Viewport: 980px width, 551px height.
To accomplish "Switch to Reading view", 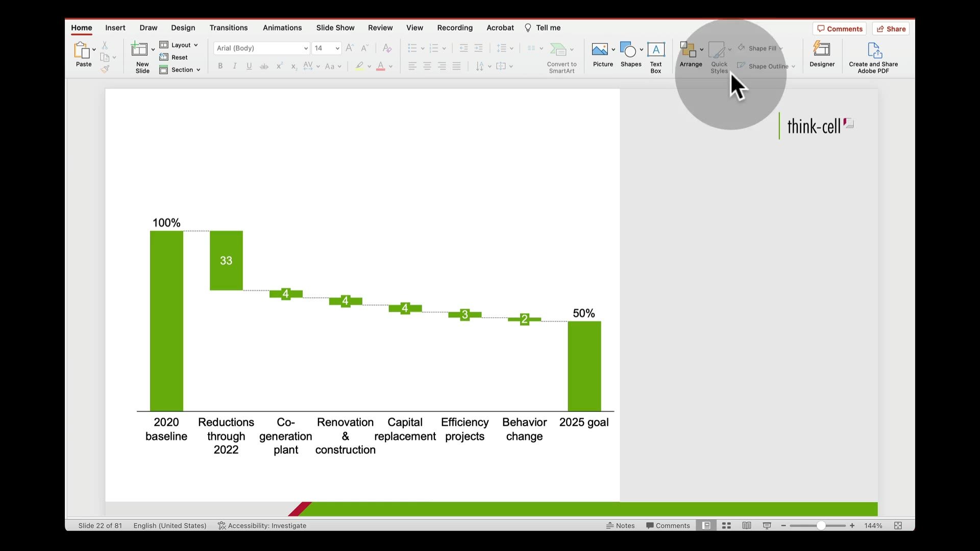I will coord(747,525).
